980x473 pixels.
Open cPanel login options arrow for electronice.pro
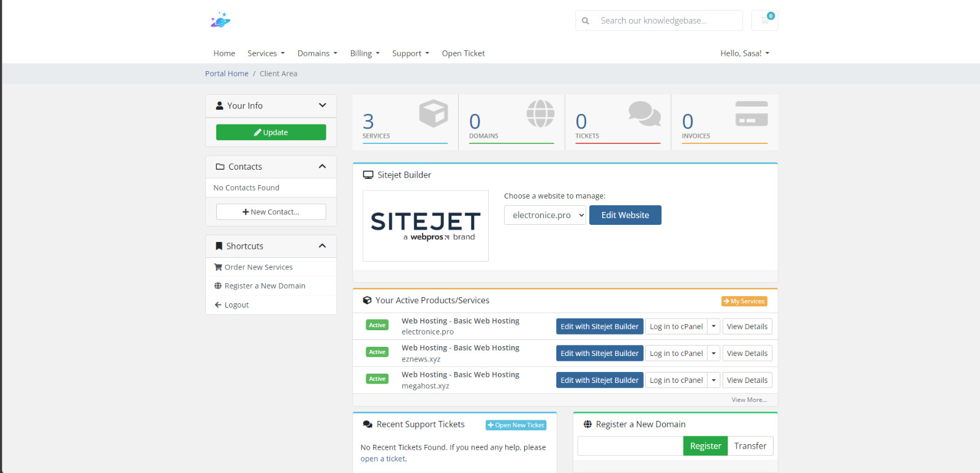[714, 327]
